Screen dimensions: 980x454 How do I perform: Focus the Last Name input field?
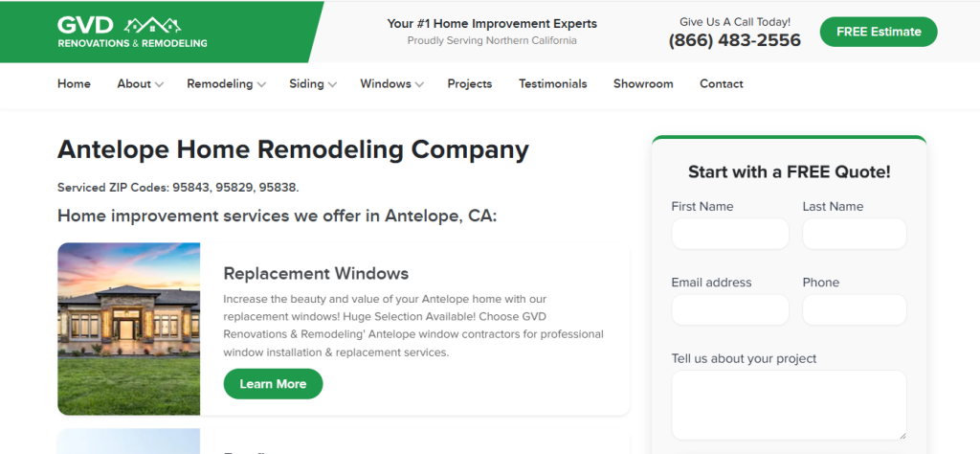854,234
